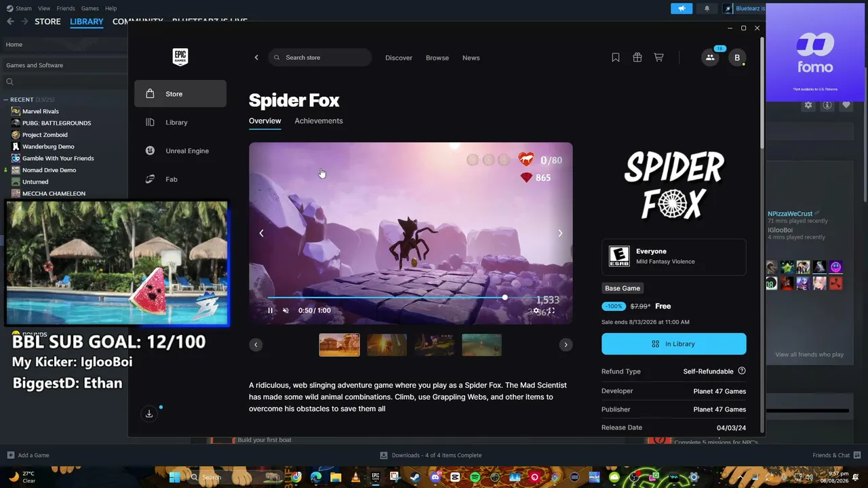Select the second media thumbnail
Screen dimensions: 868x488
click(387, 344)
